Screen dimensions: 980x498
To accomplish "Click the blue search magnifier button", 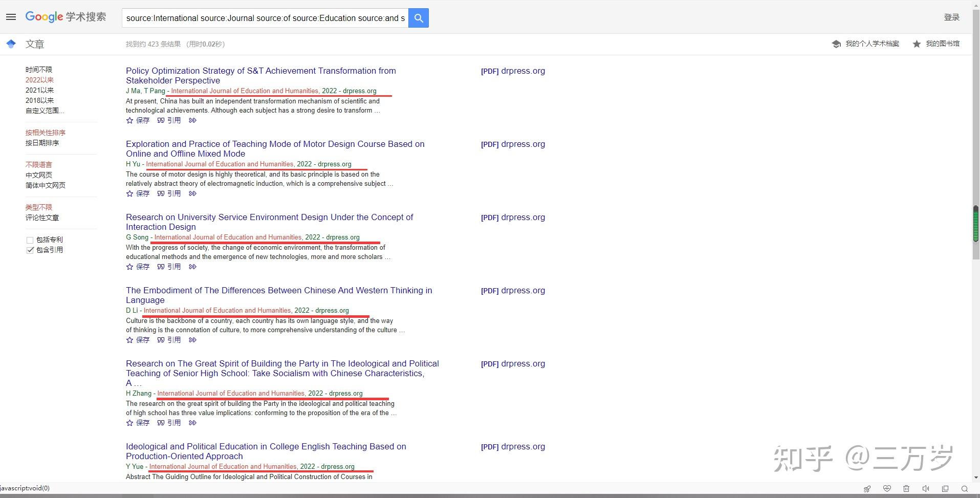I will [419, 18].
